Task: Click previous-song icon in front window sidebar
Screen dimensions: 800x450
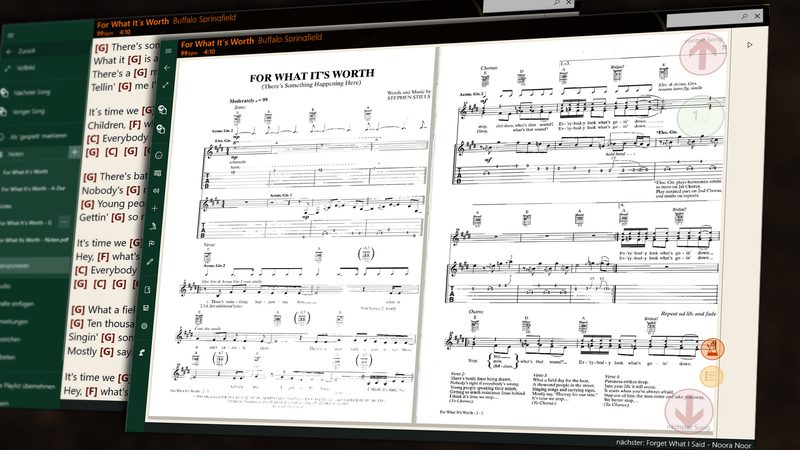Action: point(161,129)
